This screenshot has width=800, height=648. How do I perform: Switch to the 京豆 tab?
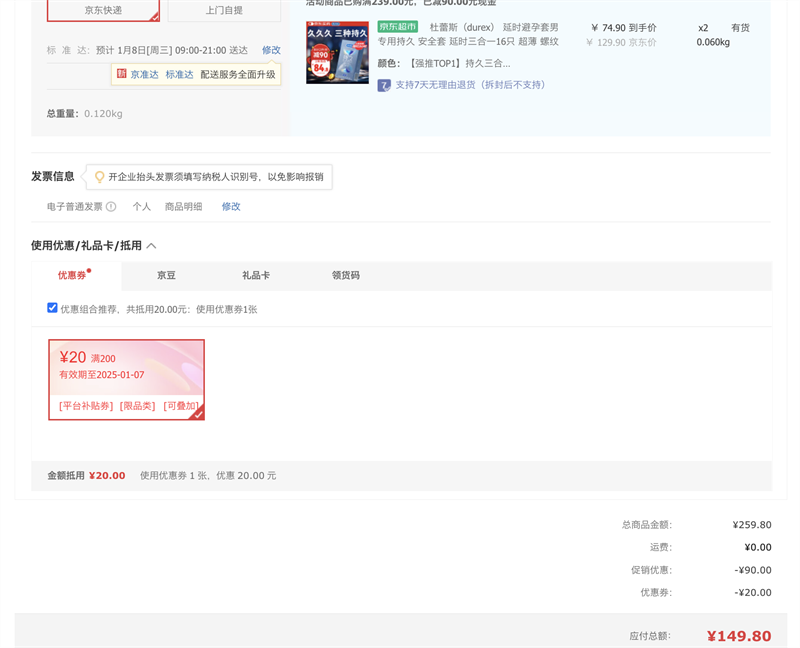(166, 276)
